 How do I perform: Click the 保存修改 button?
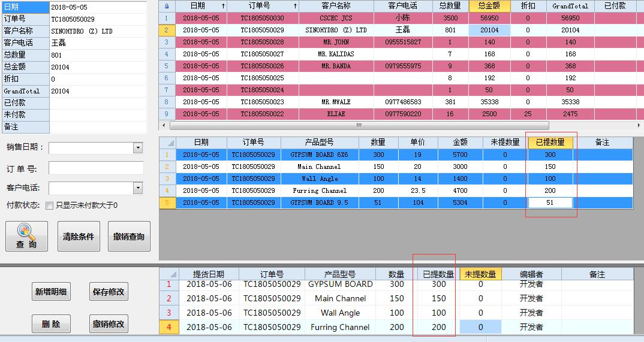click(x=109, y=292)
